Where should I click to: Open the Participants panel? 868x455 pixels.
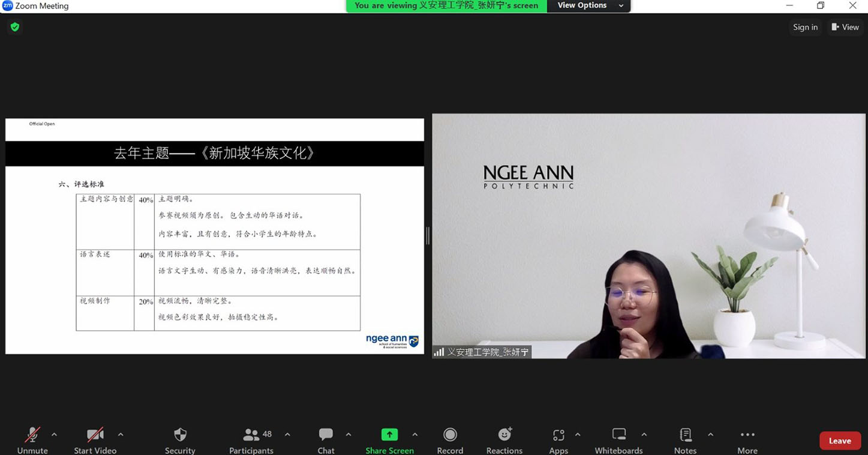point(251,435)
